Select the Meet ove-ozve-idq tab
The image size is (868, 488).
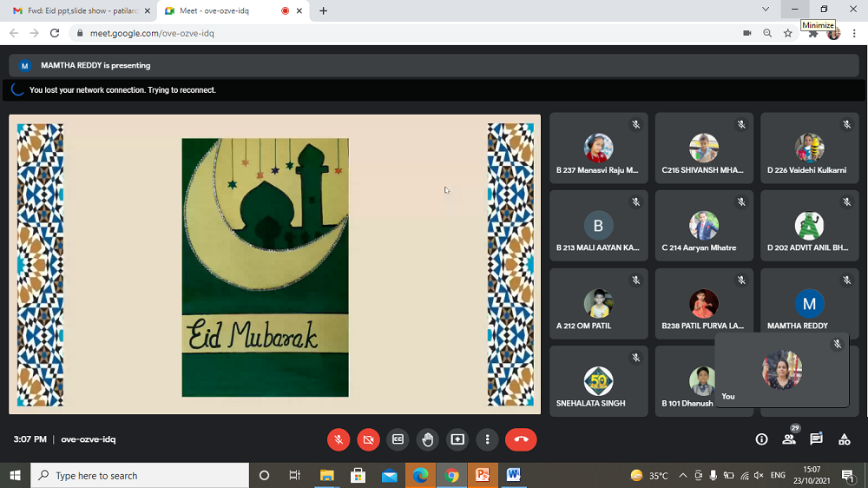pos(226,10)
